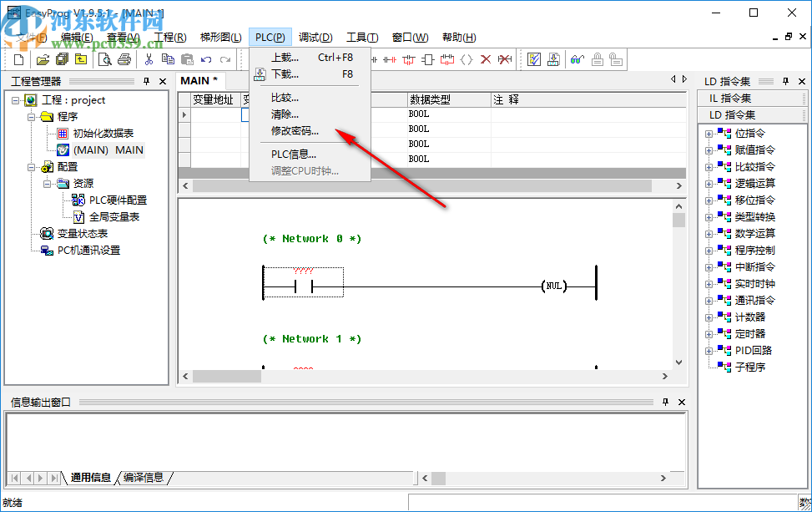Open the IL 指令集 panel section
The height and width of the screenshot is (512, 812).
click(751, 99)
